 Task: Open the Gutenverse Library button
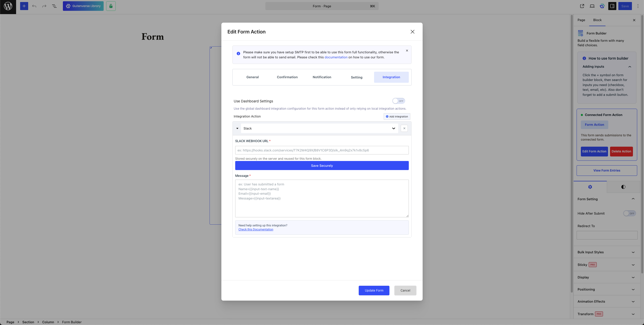(83, 6)
